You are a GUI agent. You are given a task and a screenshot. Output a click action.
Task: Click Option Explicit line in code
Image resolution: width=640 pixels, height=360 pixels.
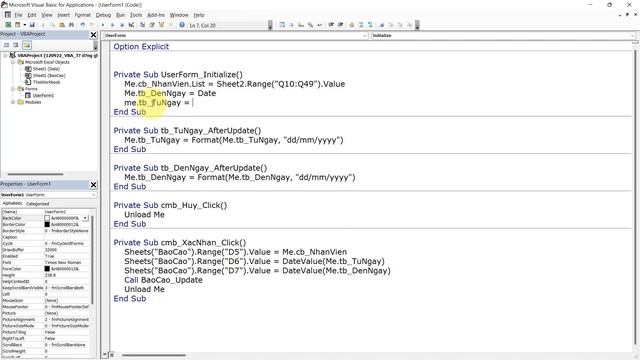pyautogui.click(x=141, y=47)
